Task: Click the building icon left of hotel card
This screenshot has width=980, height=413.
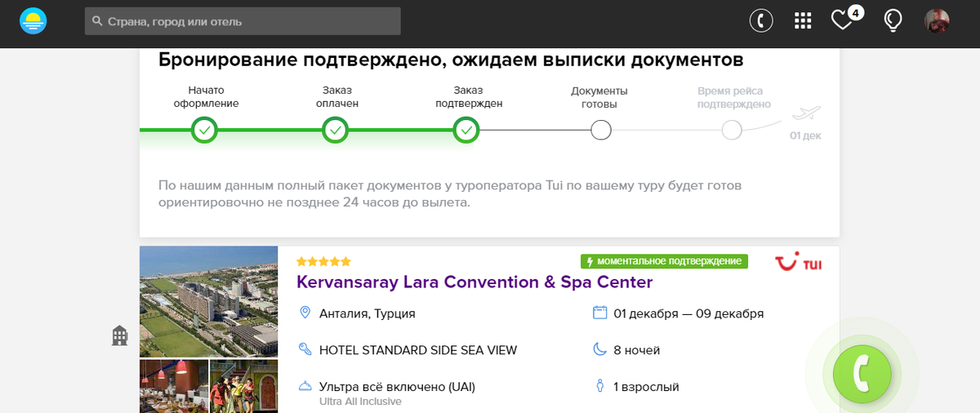Action: 120,335
